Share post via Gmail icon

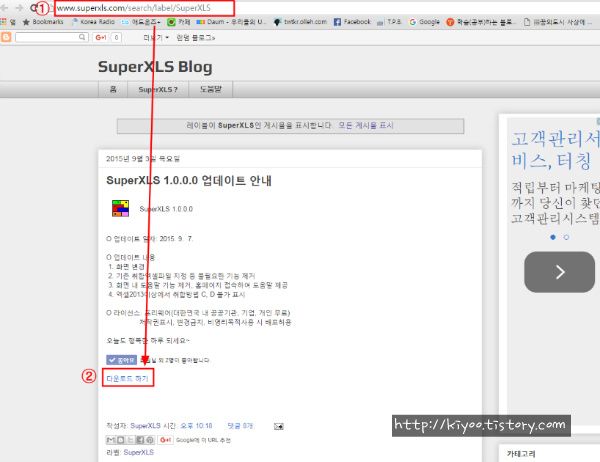click(x=111, y=440)
